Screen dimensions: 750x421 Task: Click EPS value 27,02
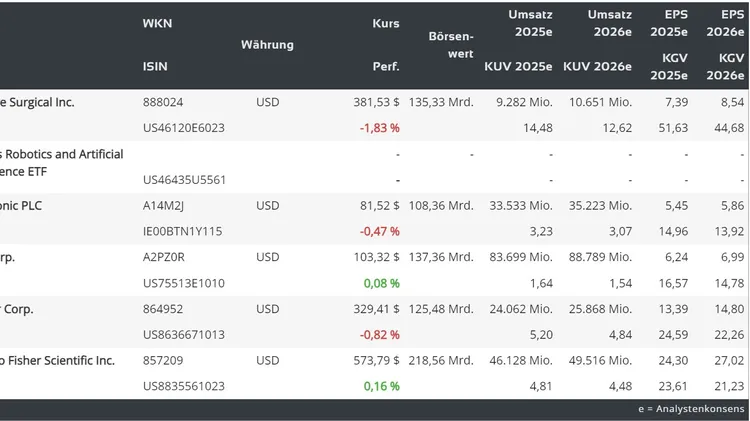[729, 361]
